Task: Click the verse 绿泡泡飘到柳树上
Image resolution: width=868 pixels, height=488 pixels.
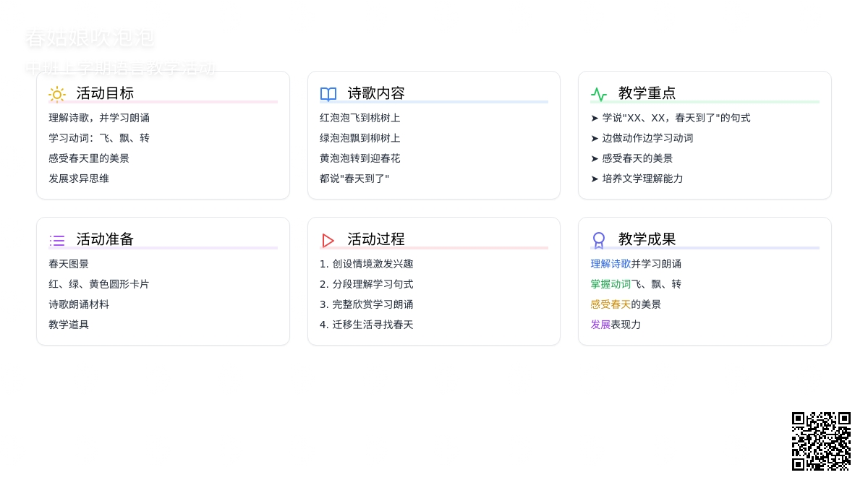Action: (x=360, y=138)
